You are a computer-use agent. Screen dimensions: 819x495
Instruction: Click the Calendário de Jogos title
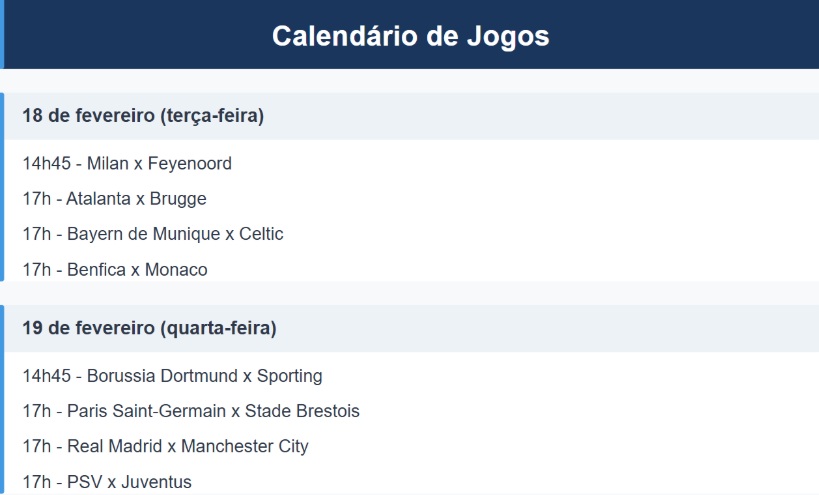(x=410, y=36)
